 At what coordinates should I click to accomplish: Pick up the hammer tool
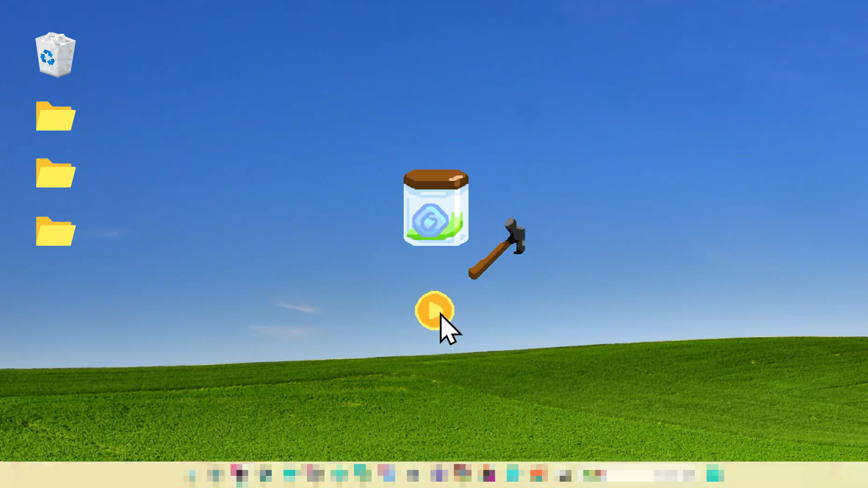coord(497,249)
